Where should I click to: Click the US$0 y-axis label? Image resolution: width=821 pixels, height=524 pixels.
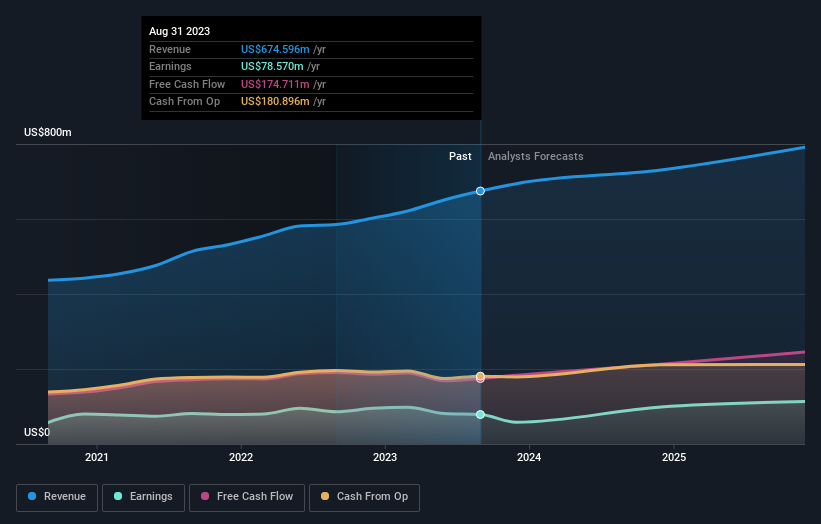37,432
